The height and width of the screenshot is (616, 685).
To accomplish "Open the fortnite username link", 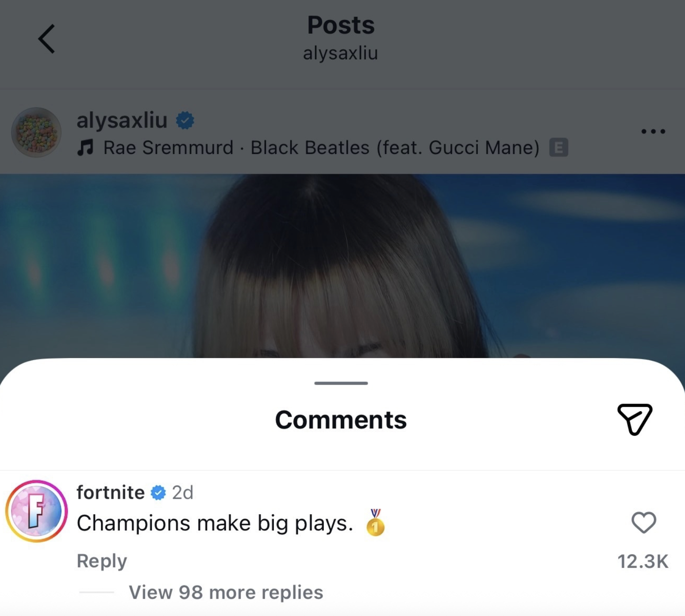I will tap(111, 493).
